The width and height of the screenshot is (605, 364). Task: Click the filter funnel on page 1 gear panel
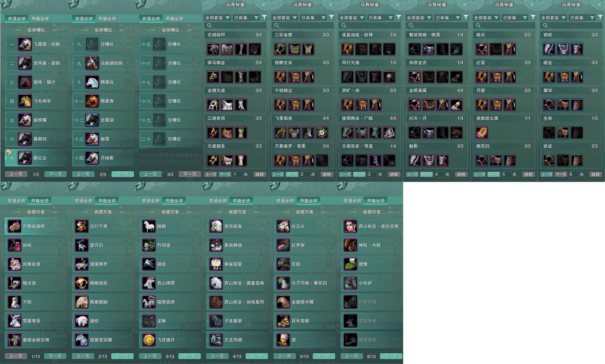click(x=264, y=17)
